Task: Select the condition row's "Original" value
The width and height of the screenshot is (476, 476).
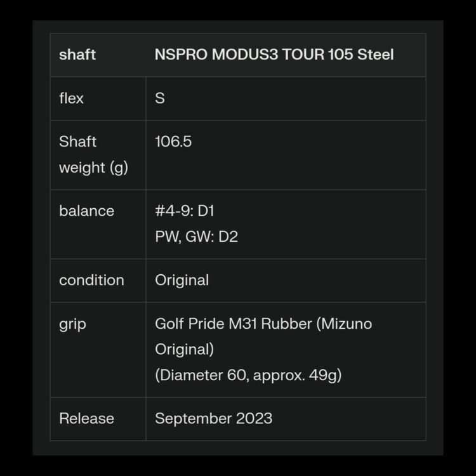Action: pyautogui.click(x=182, y=280)
